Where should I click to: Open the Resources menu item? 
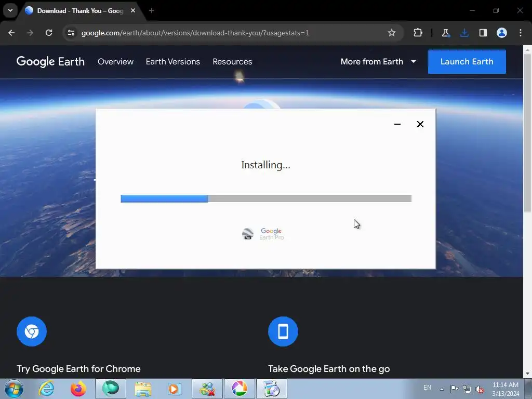click(x=232, y=62)
